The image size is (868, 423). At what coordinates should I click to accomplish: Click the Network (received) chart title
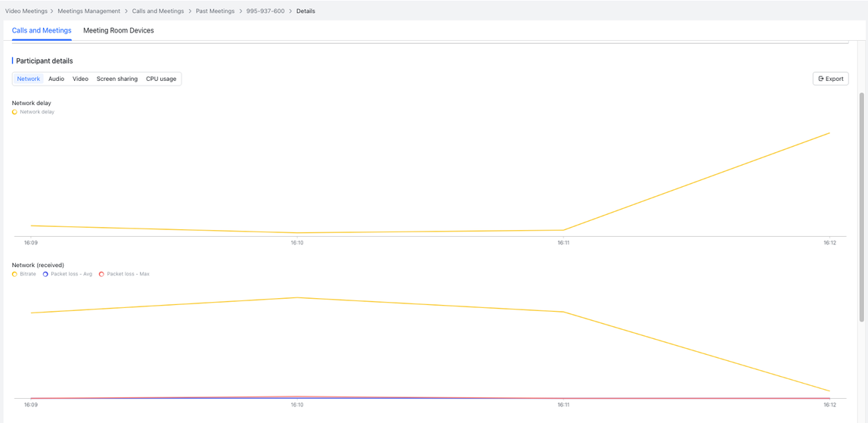38,265
